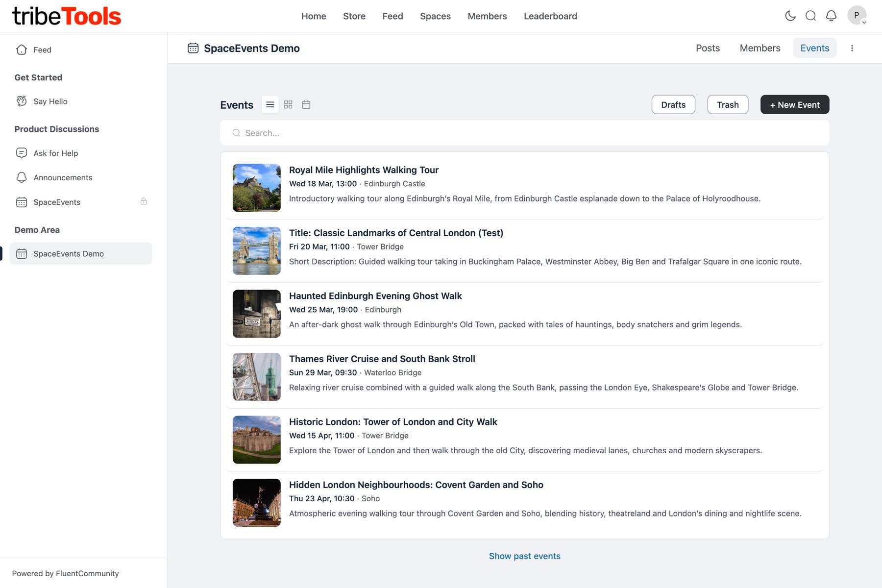Screen dimensions: 882x588
Task: Open the Tower Bridge event thumbnail
Action: [x=256, y=251]
